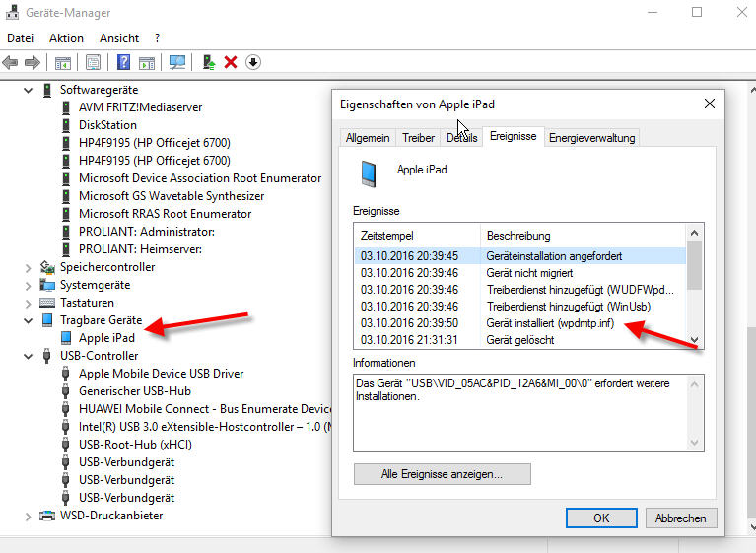The image size is (756, 553).
Task: Open the Aktion menu
Action: pos(66,37)
